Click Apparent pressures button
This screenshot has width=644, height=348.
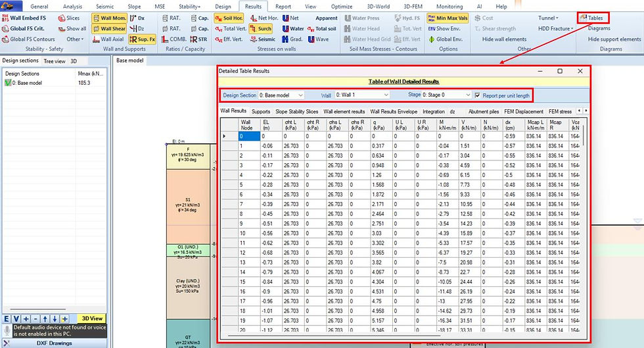[327, 18]
